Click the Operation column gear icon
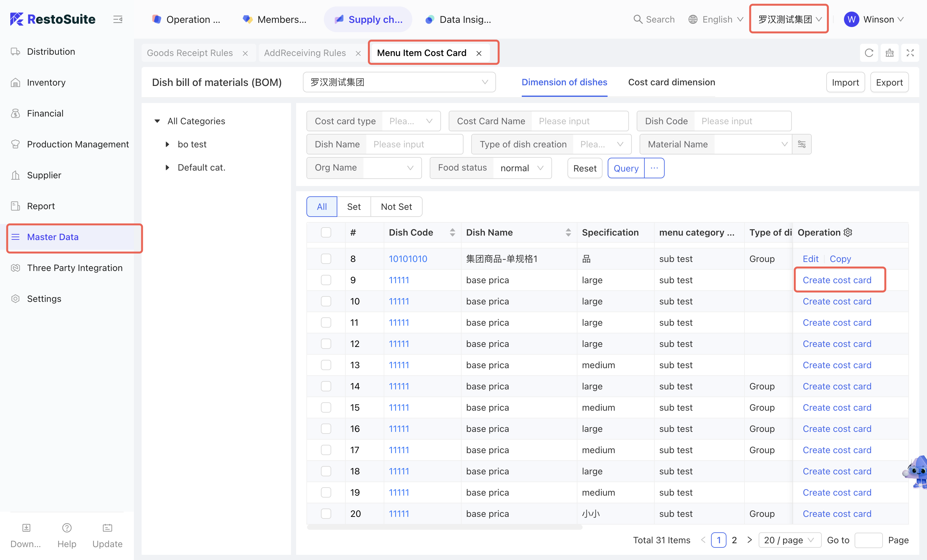The image size is (927, 560). click(x=847, y=232)
